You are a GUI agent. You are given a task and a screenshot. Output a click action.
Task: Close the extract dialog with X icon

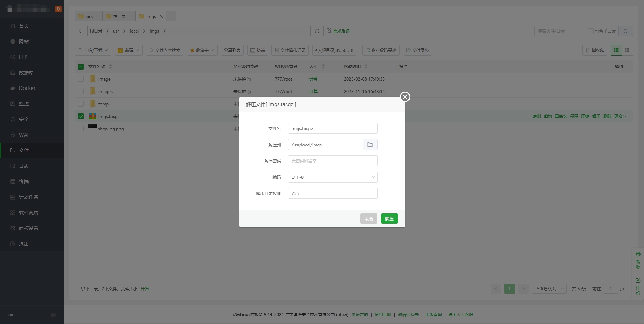click(405, 97)
